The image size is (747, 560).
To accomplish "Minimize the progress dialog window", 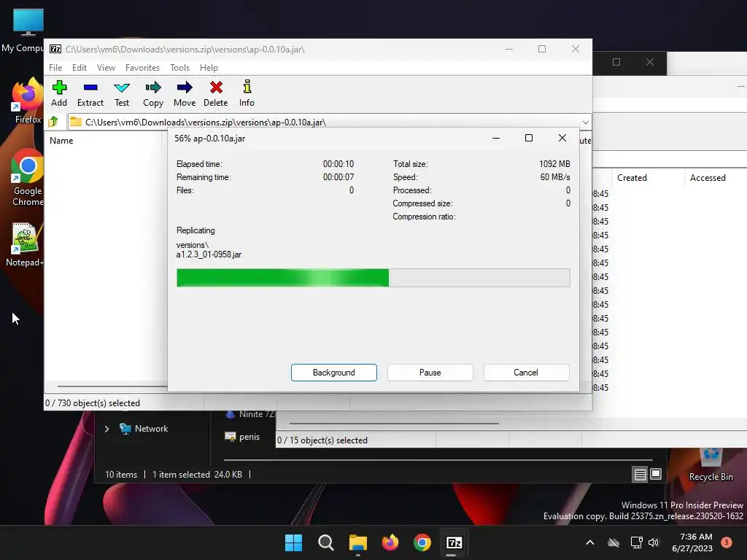I will pyautogui.click(x=496, y=138).
